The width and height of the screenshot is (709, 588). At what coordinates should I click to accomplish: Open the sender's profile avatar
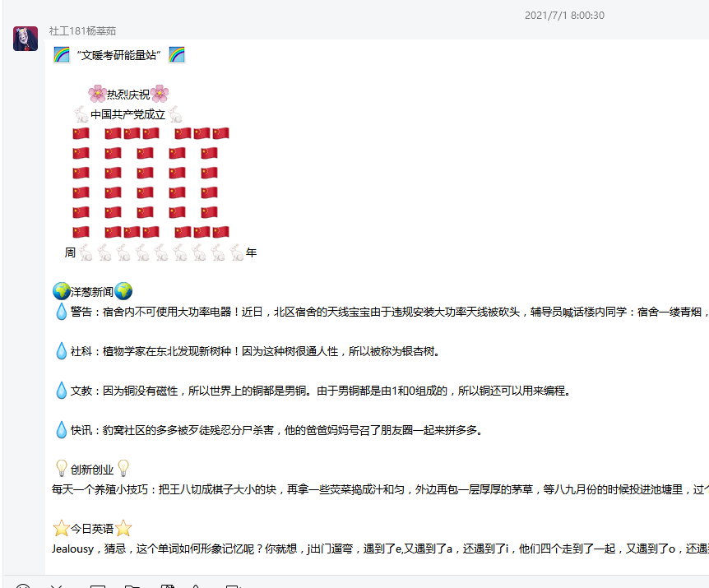coord(25,39)
